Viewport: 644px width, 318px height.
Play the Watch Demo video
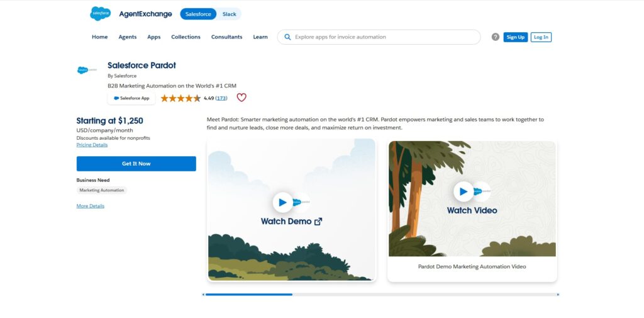tap(282, 202)
